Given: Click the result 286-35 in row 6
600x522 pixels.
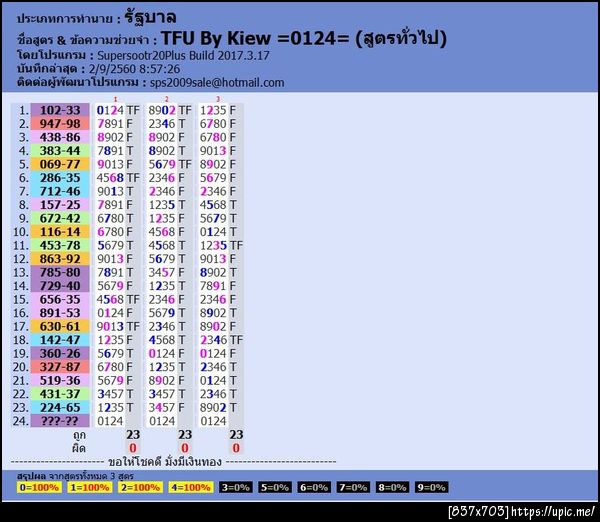Looking at the screenshot, I should coord(60,178).
